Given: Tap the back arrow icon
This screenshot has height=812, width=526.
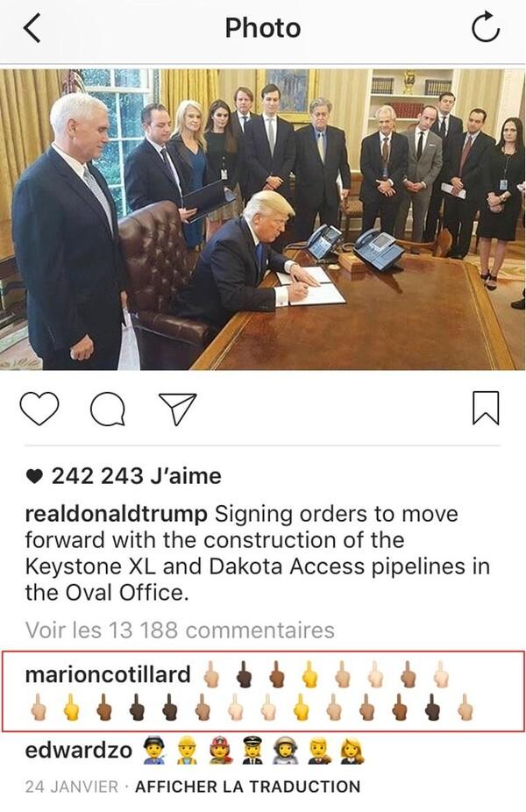Looking at the screenshot, I should (32, 28).
